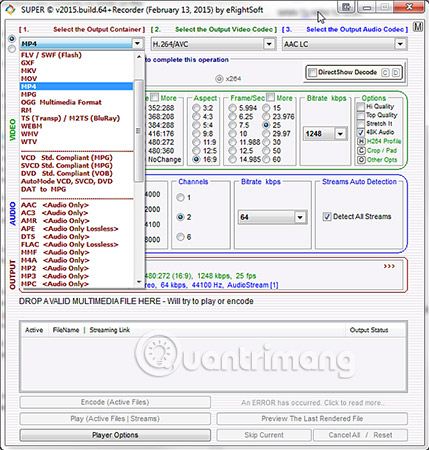Toggle Detect All Streams checkbox

tap(327, 217)
